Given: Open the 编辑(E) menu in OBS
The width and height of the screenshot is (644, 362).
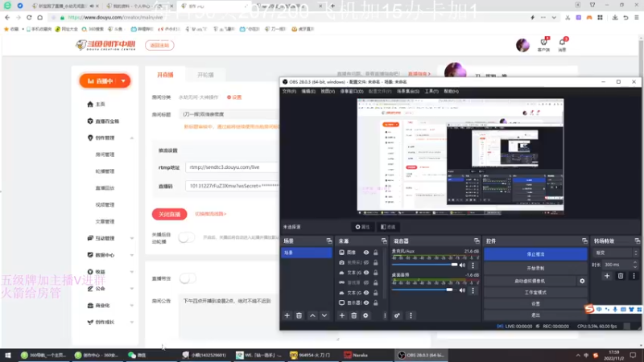Looking at the screenshot, I should coord(308,92).
